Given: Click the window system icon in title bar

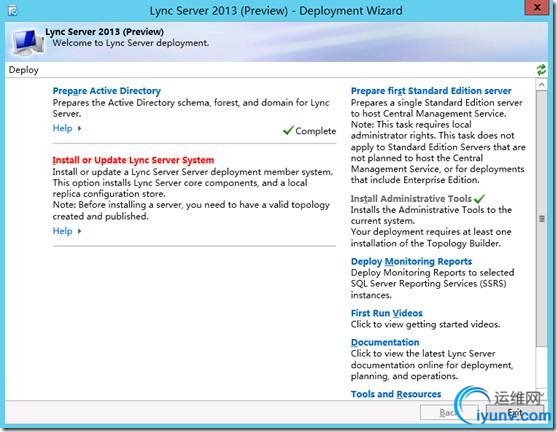Looking at the screenshot, I should 13,11.
